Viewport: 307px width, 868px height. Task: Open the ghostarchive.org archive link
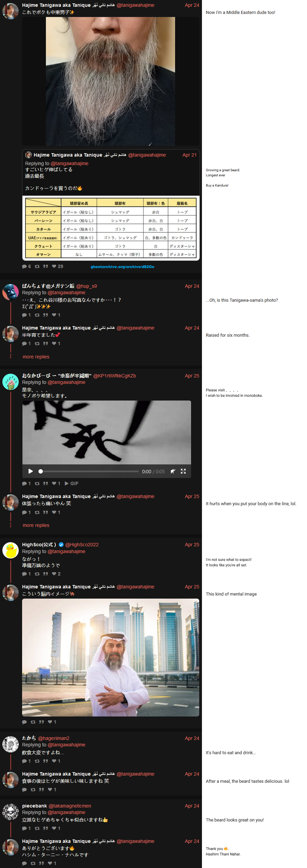point(122,267)
